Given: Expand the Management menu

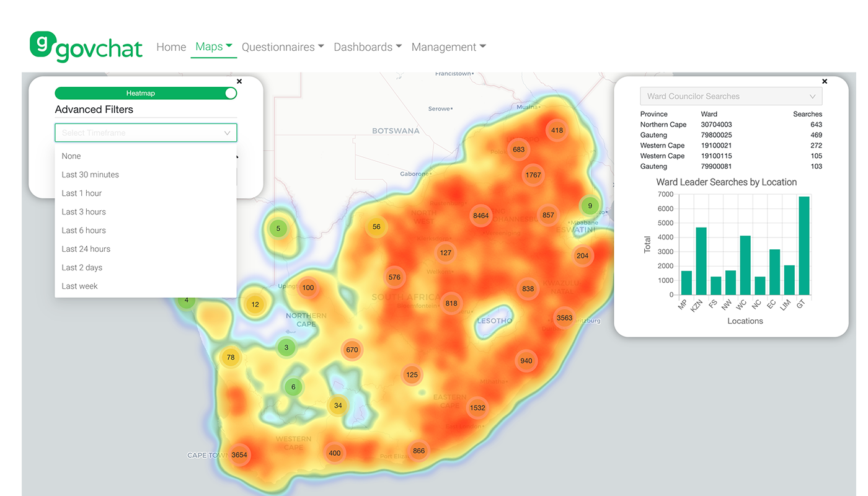Looking at the screenshot, I should tap(449, 47).
